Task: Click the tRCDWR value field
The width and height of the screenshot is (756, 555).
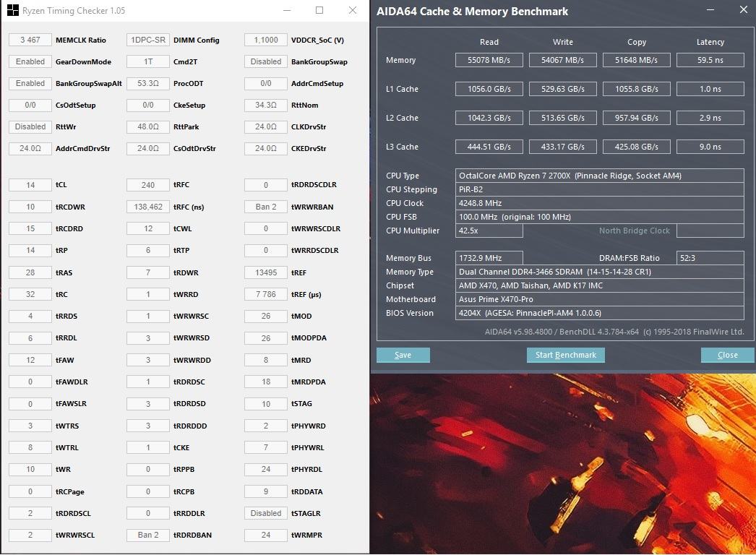Action: coord(30,207)
